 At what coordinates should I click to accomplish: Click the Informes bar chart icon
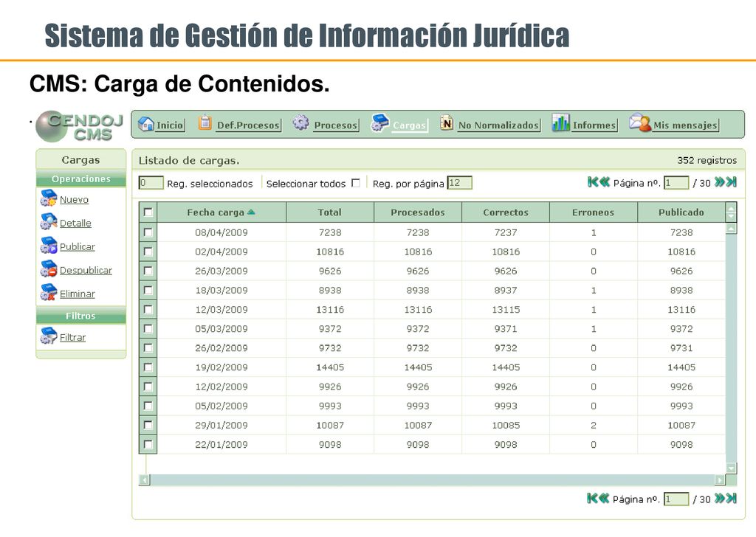coord(561,122)
